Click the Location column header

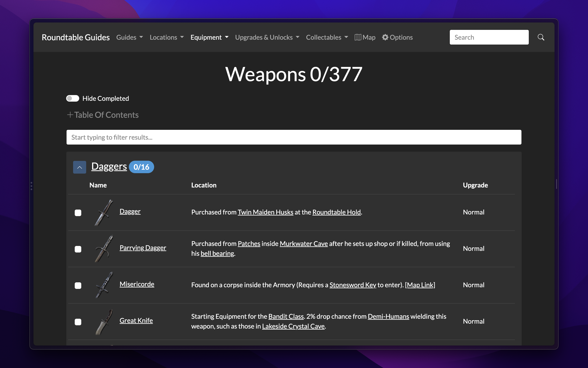click(204, 185)
